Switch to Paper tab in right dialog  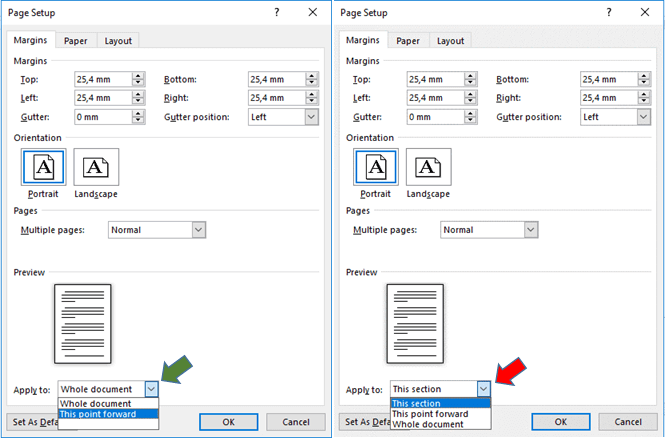click(408, 41)
